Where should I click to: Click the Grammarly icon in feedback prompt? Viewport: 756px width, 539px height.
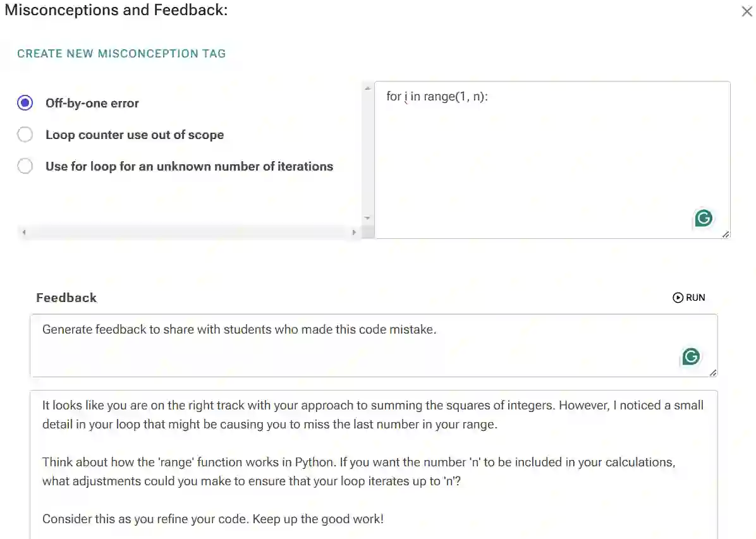691,357
